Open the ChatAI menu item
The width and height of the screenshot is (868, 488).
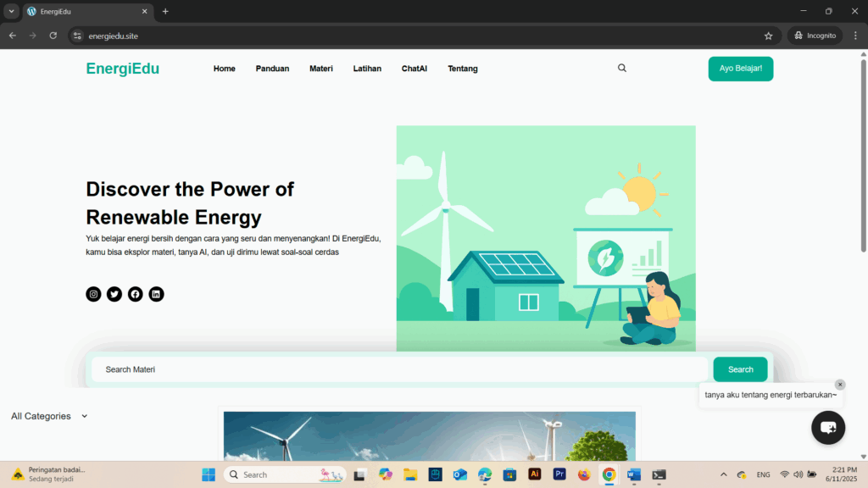[x=414, y=69]
